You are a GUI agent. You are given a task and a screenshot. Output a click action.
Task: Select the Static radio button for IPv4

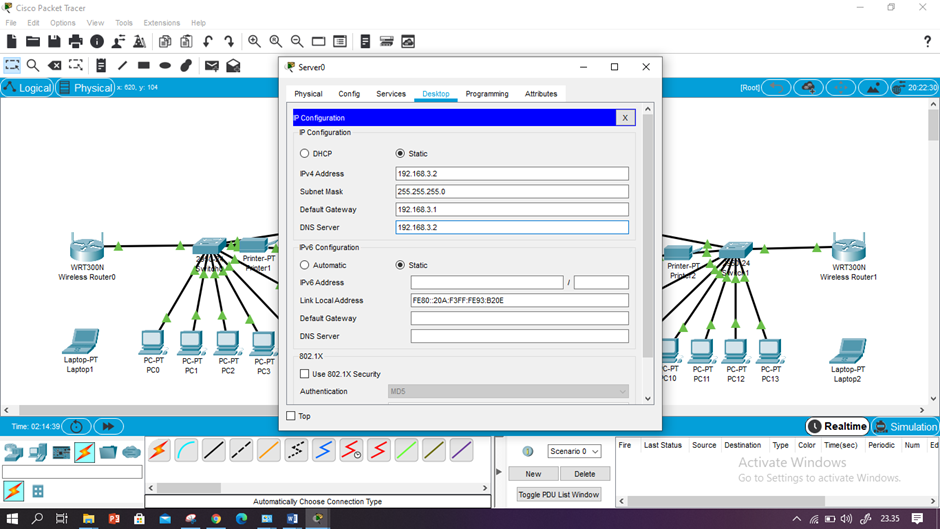click(400, 154)
